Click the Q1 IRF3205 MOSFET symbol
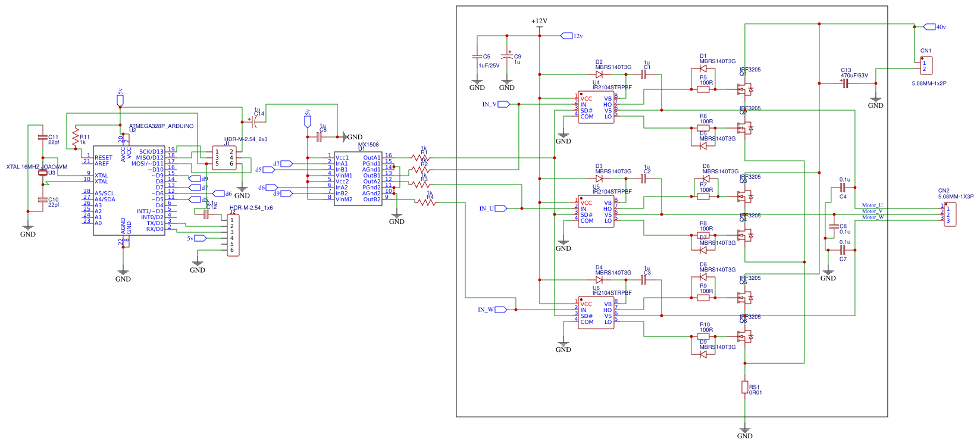 pos(744,89)
